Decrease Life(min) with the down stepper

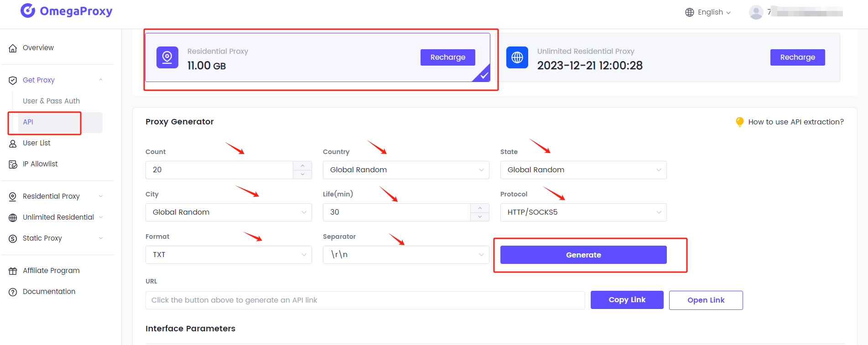click(x=480, y=217)
